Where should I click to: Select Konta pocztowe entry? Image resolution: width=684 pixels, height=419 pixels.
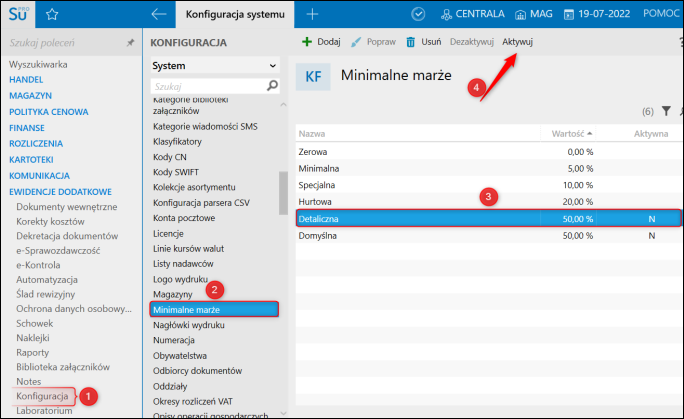pos(184,218)
